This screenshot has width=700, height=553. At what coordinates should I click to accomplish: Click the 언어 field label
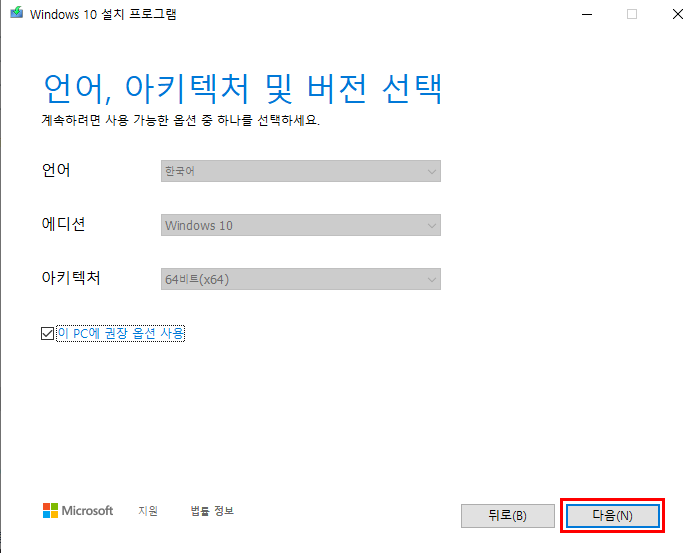point(56,170)
